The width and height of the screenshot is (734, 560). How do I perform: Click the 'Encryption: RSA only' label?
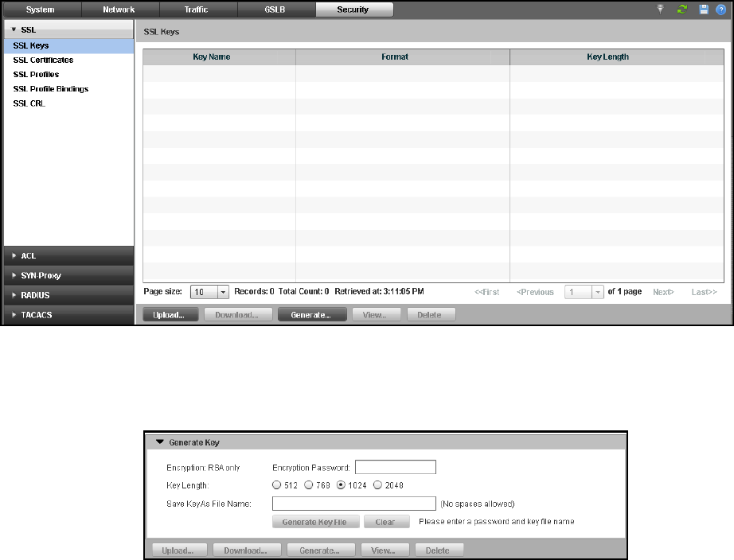(x=203, y=468)
